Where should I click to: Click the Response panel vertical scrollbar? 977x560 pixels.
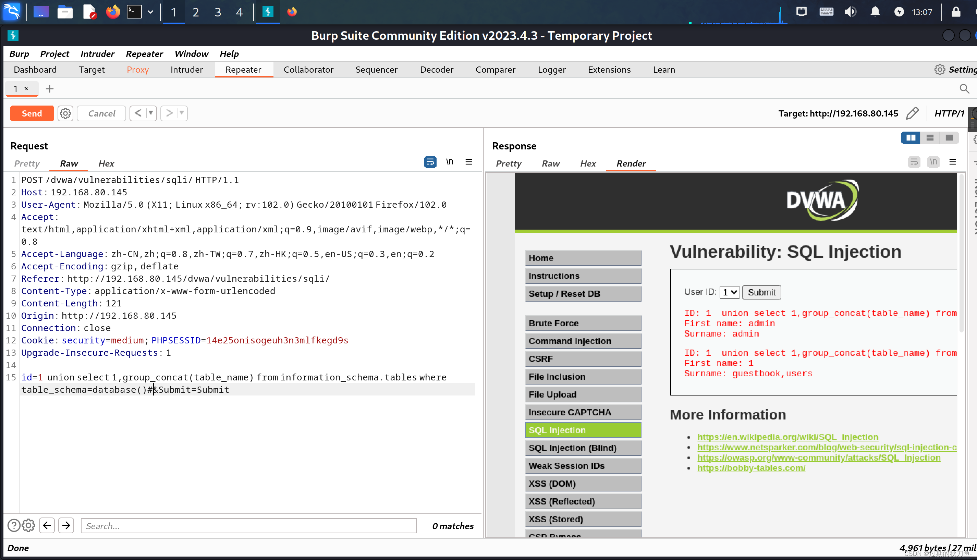962,254
